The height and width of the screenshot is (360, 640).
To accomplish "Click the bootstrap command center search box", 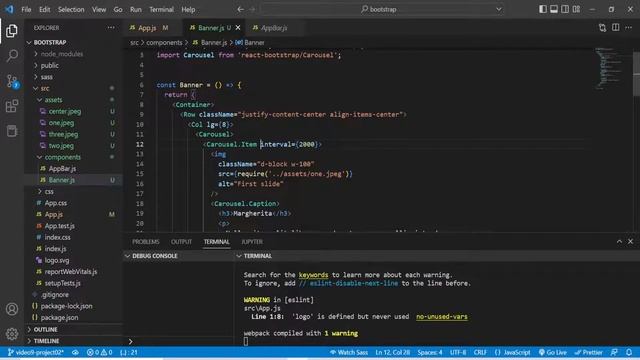I will point(382,9).
